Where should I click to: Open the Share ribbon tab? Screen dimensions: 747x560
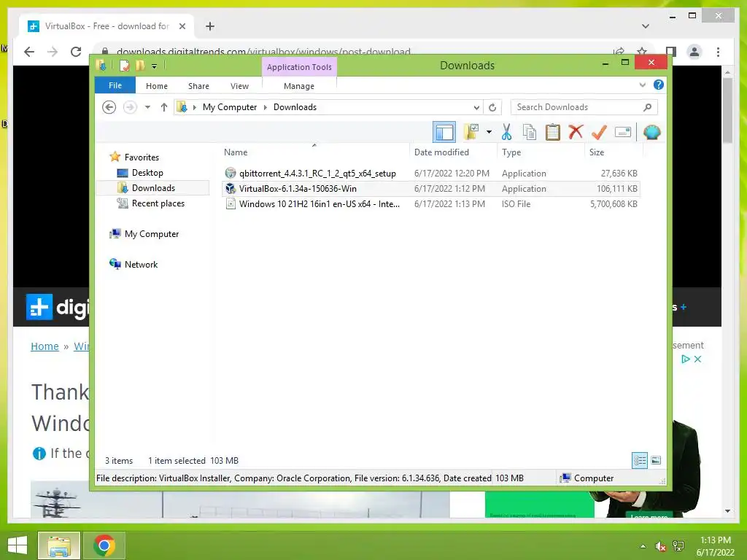point(198,86)
